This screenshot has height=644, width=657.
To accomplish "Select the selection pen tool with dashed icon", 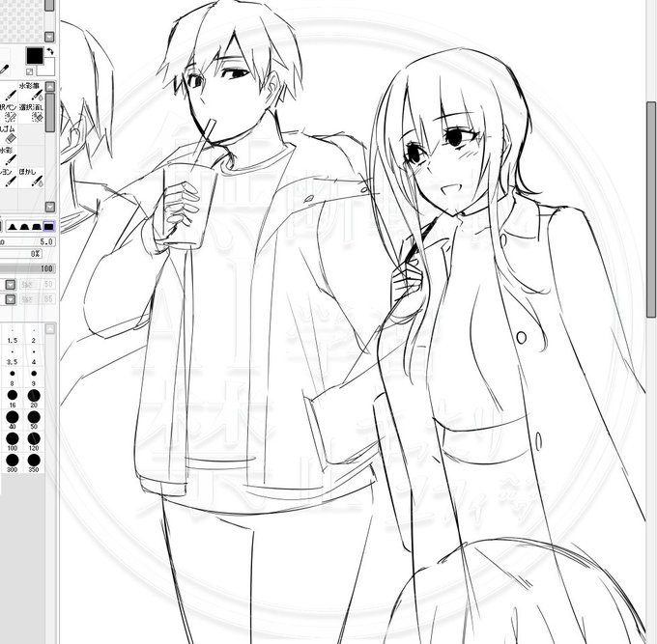I will tap(9, 113).
